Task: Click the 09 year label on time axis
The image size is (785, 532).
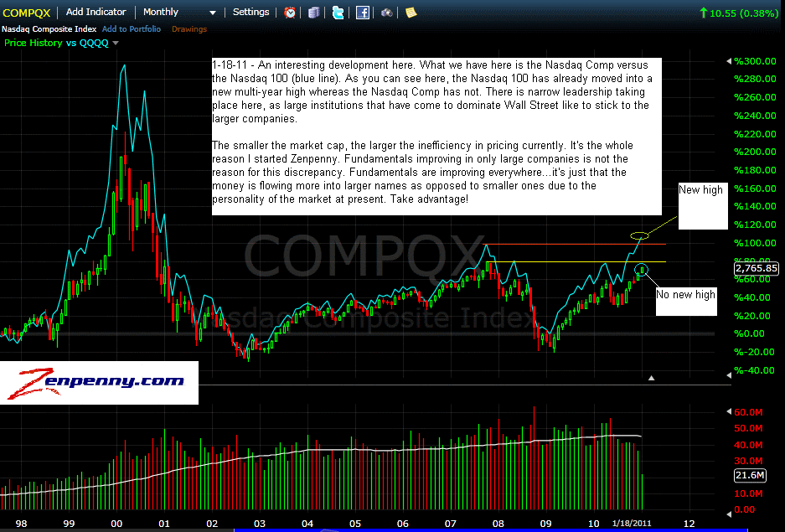Action: coord(545,524)
